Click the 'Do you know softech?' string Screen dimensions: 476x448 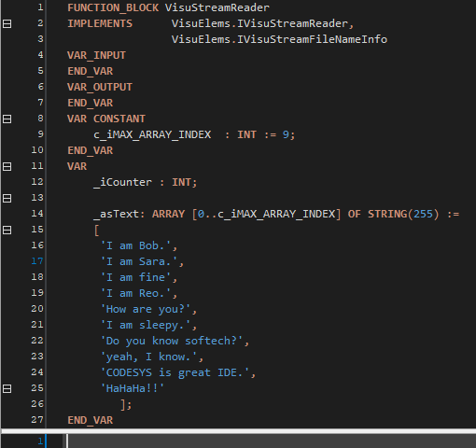(x=172, y=341)
